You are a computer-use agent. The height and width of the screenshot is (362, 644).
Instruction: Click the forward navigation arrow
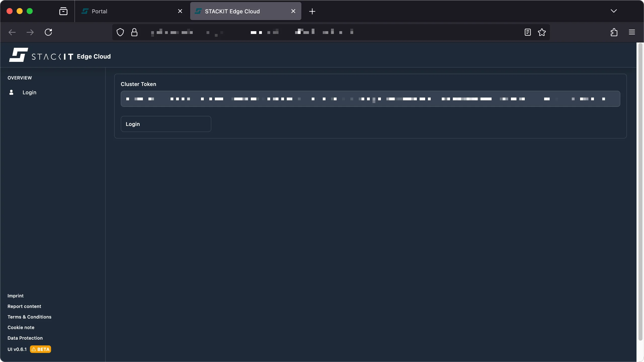30,32
